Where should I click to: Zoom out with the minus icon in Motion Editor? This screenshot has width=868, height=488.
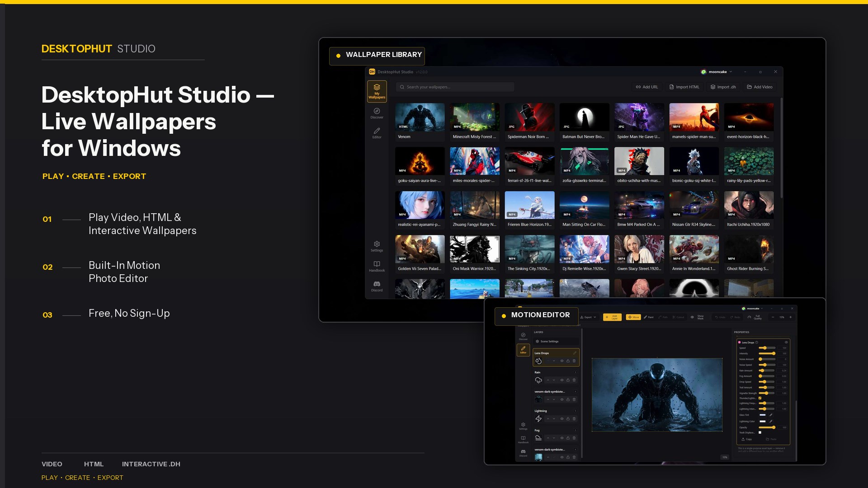point(773,317)
